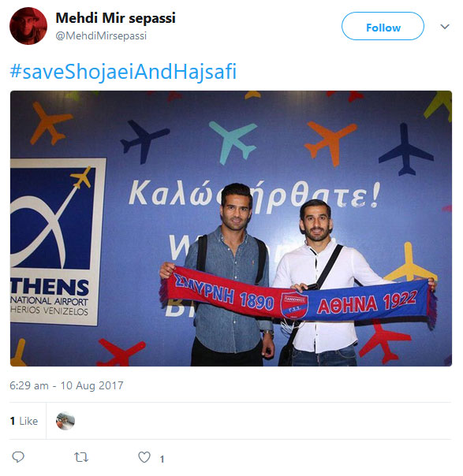The width and height of the screenshot is (463, 476).
Task: Click the like count number beside heart
Action: coord(162,459)
